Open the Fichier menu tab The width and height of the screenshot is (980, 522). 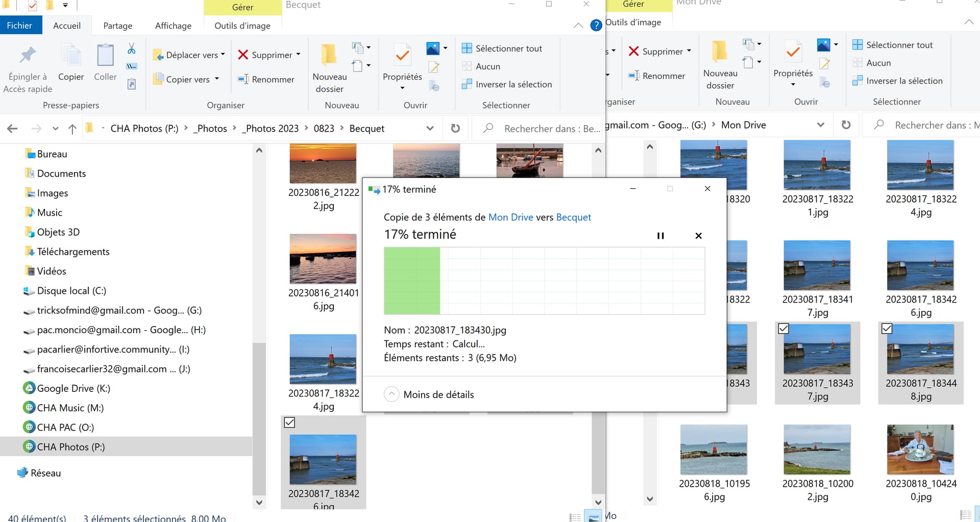tap(19, 26)
